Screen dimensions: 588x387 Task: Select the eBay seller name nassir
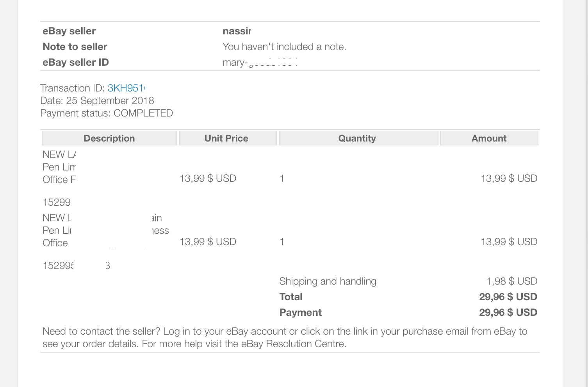pos(237,31)
